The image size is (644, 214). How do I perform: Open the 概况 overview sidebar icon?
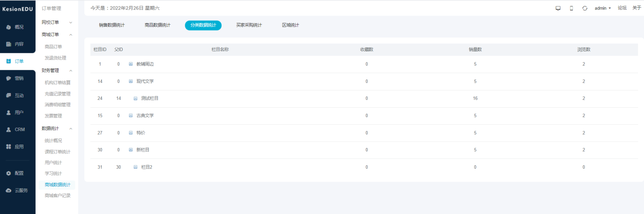coord(8,27)
